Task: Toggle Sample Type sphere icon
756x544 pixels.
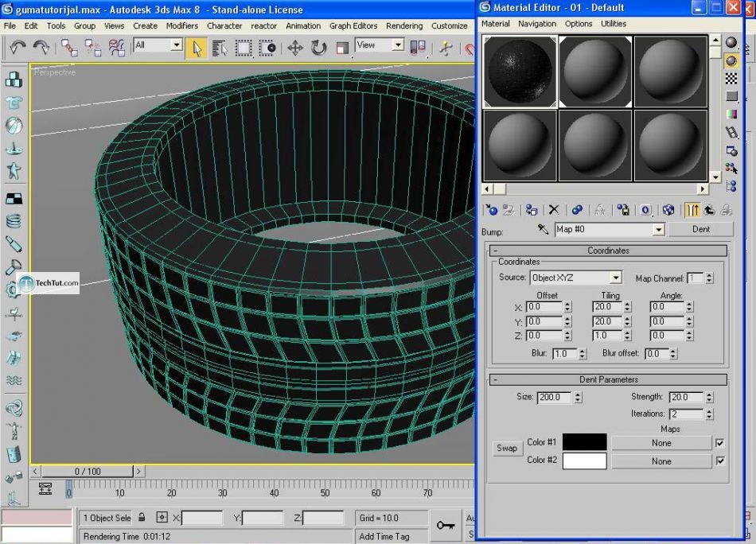Action: pyautogui.click(x=731, y=43)
